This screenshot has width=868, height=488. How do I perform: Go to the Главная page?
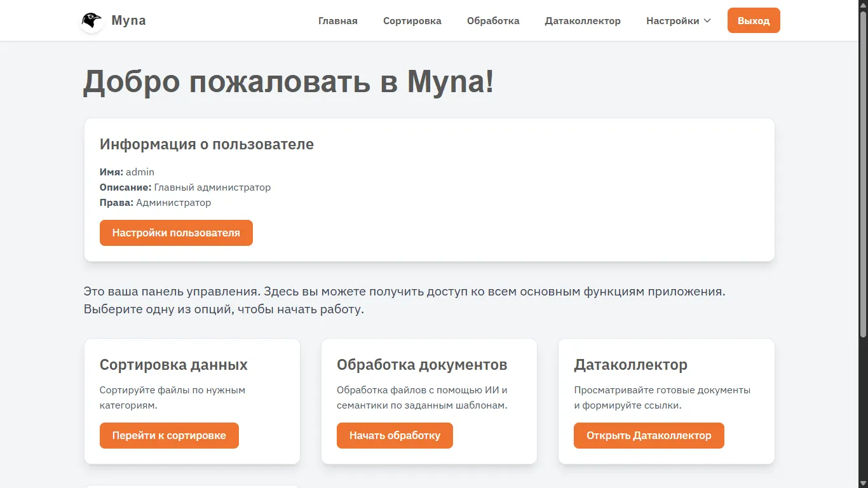pyautogui.click(x=337, y=21)
